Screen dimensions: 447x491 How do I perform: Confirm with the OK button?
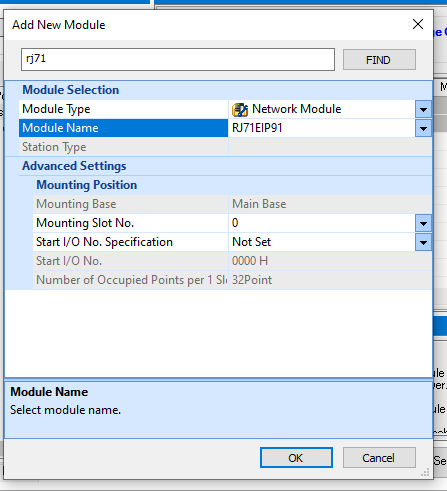296,458
